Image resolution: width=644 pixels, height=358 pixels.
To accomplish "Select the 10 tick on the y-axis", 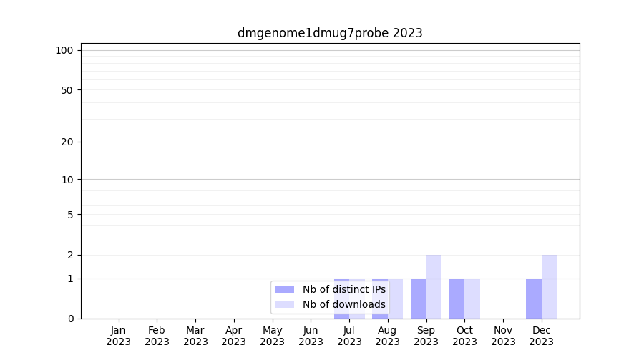I will [67, 180].
